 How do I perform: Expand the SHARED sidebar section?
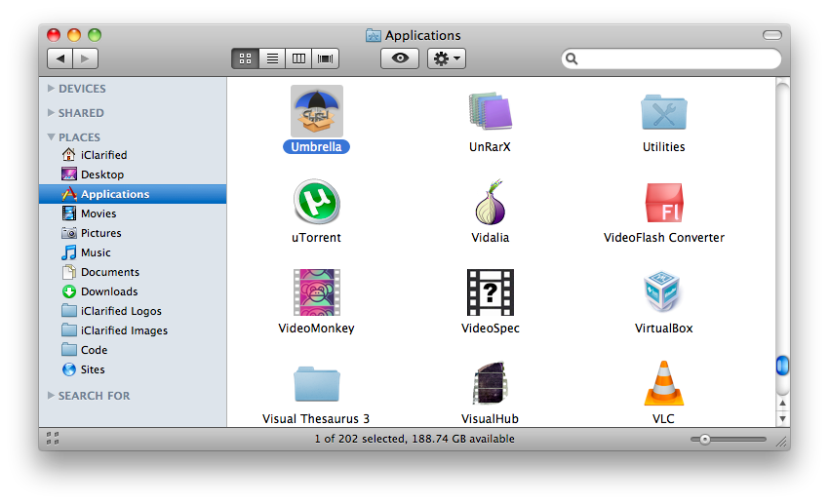click(52, 113)
